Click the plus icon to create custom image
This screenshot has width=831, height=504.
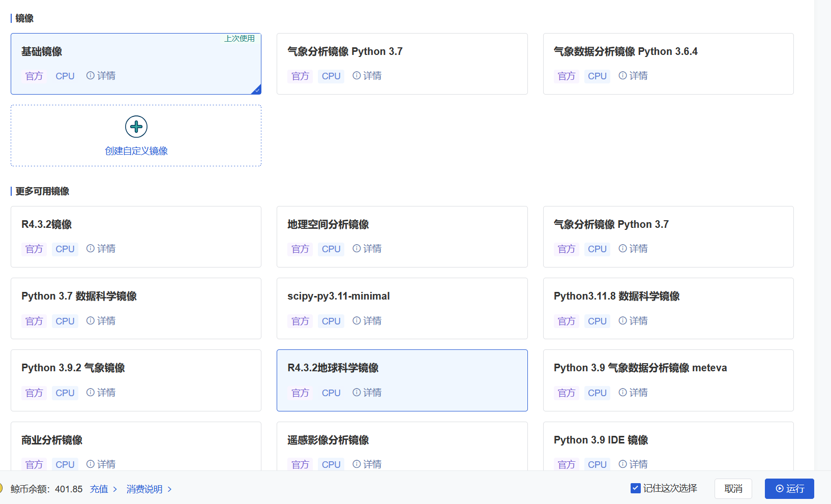click(x=136, y=127)
